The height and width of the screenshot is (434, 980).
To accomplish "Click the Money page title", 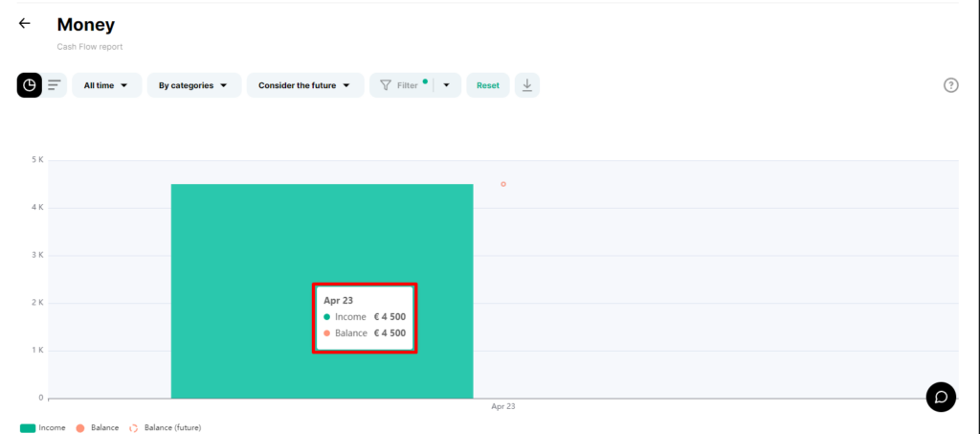I will 85,24.
